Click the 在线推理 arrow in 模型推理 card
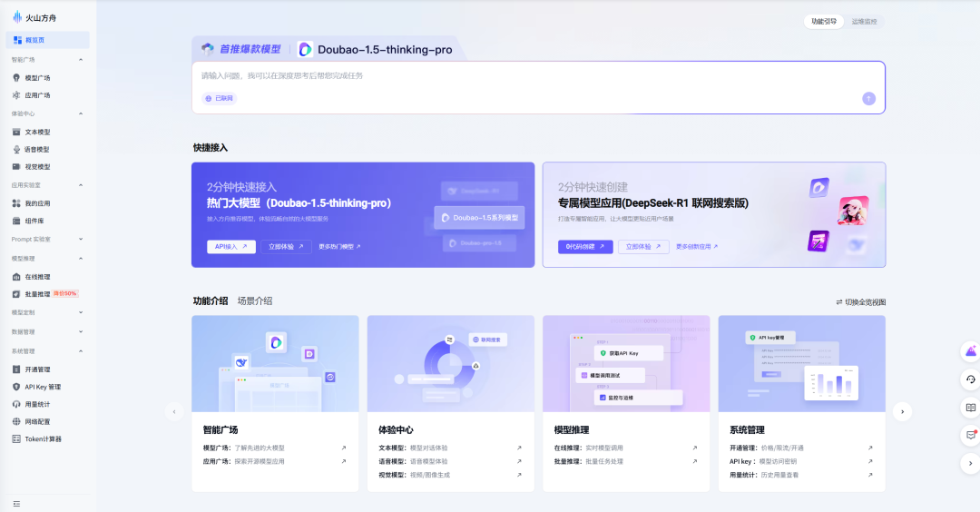This screenshot has width=980, height=512. 694,448
